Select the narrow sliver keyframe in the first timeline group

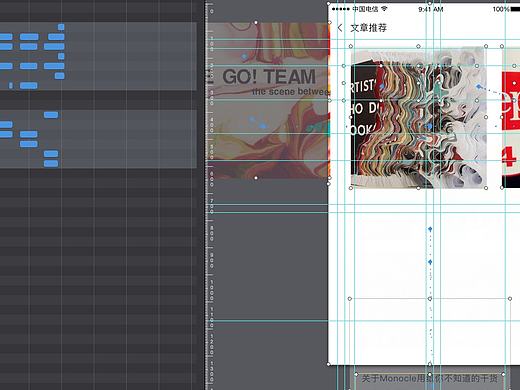[x=11, y=86]
